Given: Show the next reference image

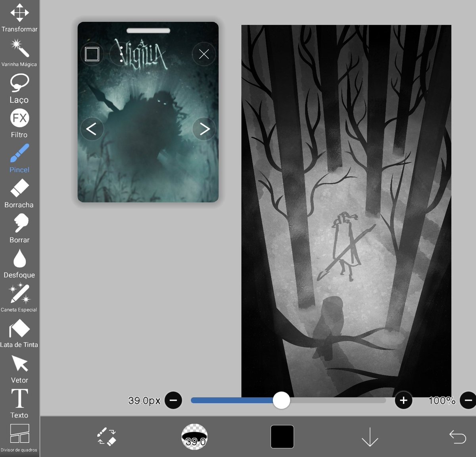Looking at the screenshot, I should click(204, 128).
